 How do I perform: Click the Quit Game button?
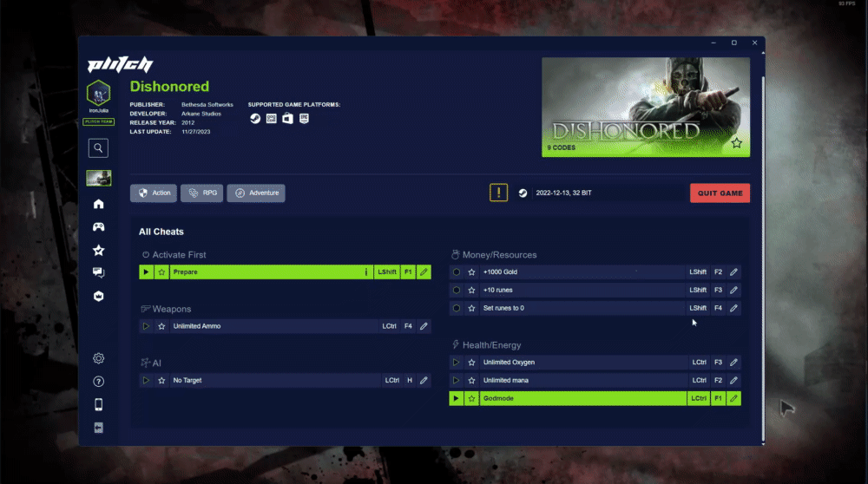tap(720, 193)
